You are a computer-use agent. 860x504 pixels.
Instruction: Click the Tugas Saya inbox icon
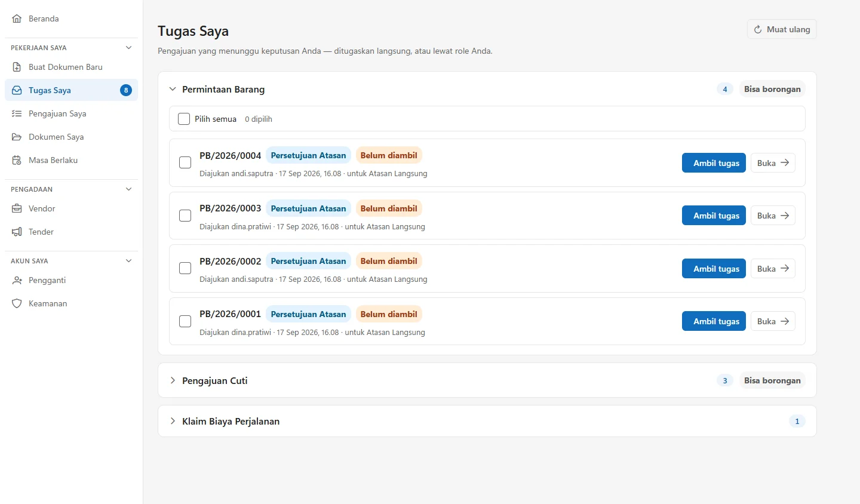coord(17,90)
